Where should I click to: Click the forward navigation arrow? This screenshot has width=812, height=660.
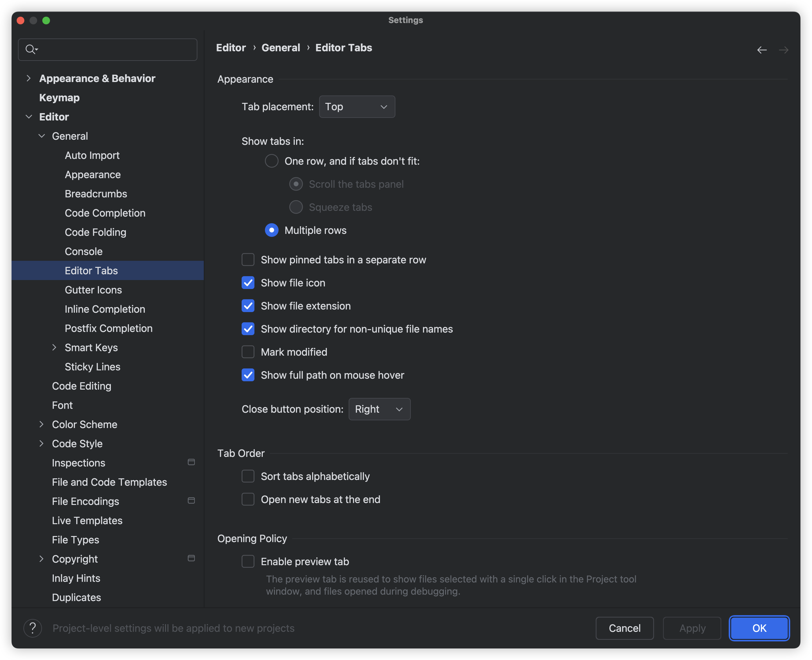783,50
